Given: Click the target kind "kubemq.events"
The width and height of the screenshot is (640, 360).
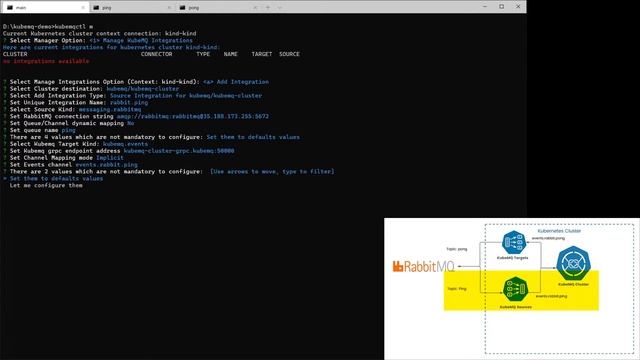Looking at the screenshot, I should [x=125, y=144].
